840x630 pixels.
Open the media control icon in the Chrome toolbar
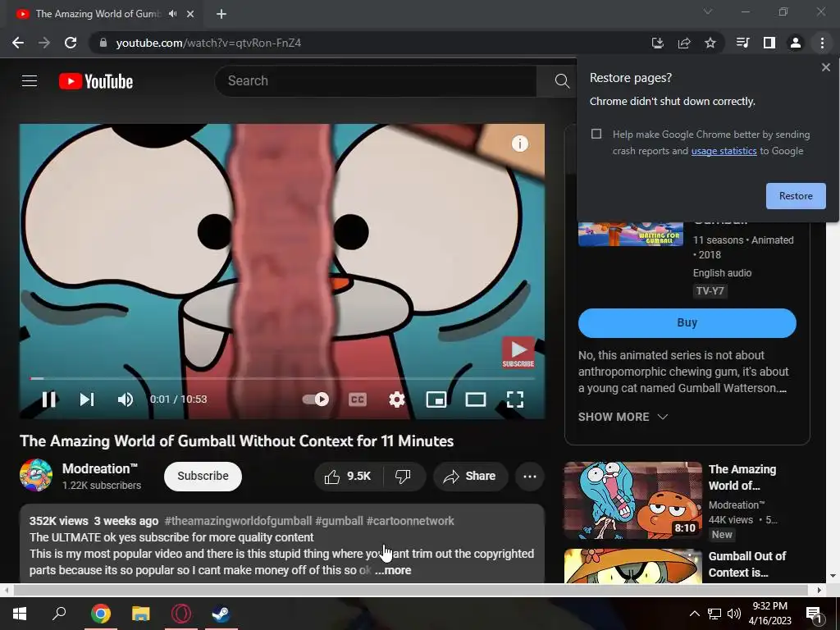pyautogui.click(x=742, y=43)
